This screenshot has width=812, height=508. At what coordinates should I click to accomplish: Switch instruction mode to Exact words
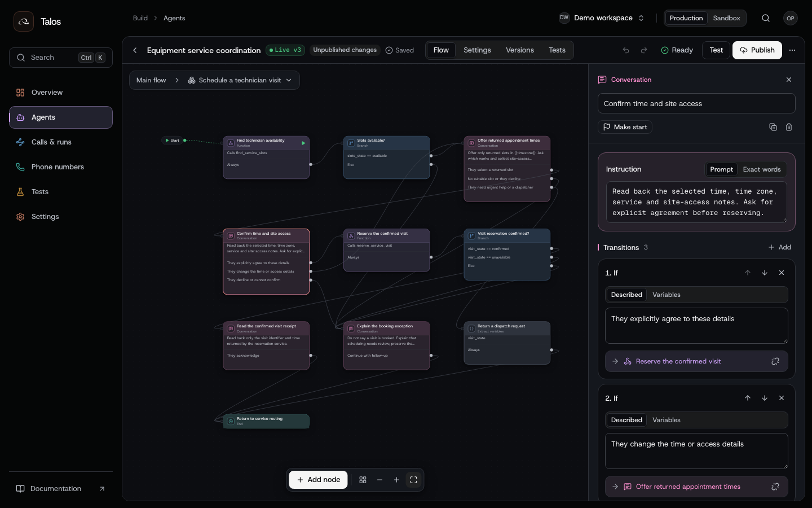point(762,169)
